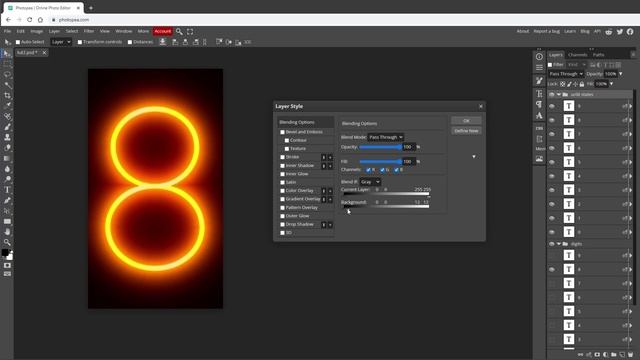The height and width of the screenshot is (360, 640).
Task: Enable the Inner Shadow checkbox
Action: 282,166
